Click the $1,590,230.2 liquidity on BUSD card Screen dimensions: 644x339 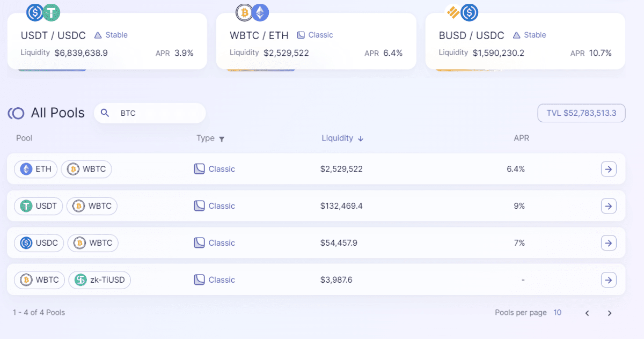coord(499,53)
